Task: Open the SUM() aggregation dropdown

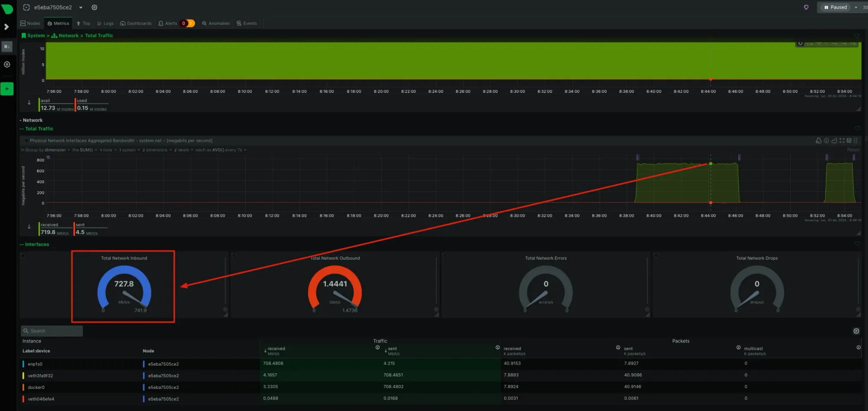Action: click(x=85, y=150)
